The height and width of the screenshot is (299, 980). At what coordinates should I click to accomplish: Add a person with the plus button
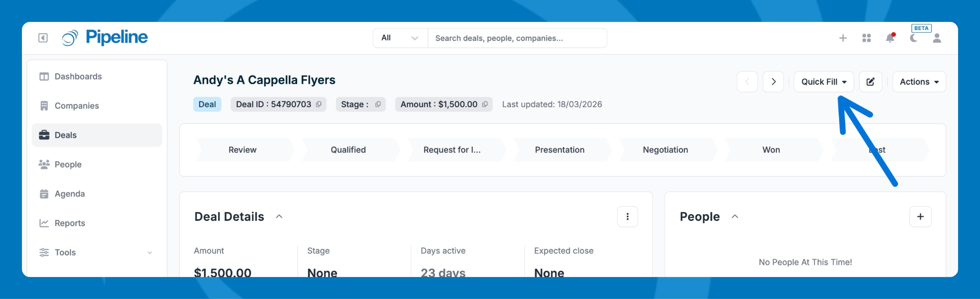920,217
